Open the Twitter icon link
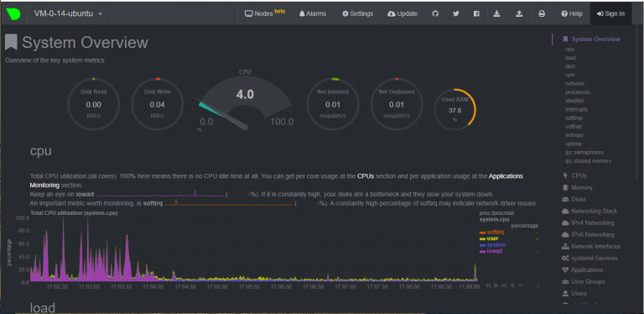This screenshot has width=644, height=314. 456,13
